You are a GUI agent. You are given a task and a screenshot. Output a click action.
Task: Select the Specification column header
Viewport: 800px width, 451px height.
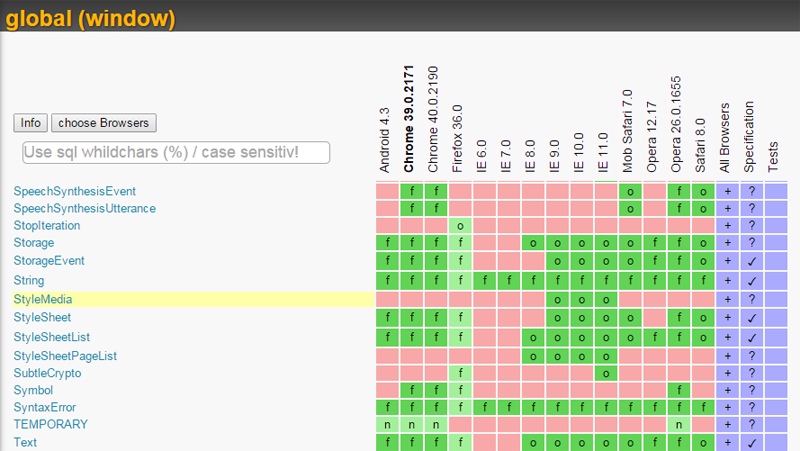[x=749, y=137]
